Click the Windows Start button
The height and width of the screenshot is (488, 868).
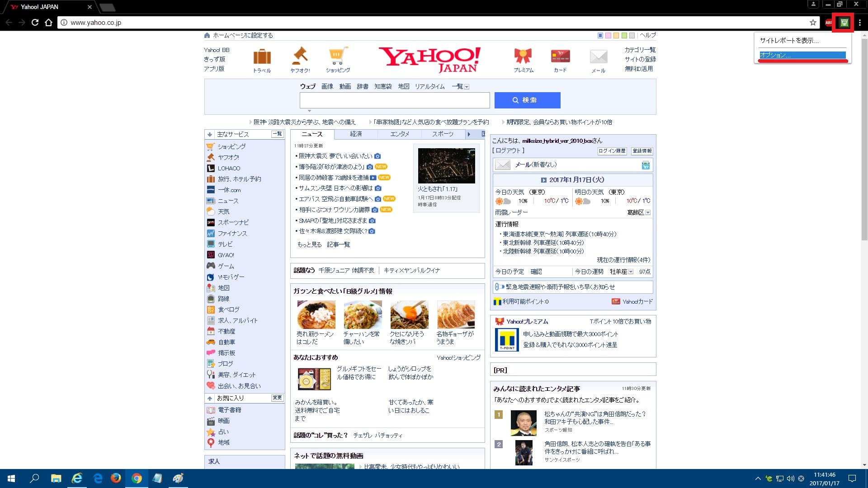[x=11, y=478]
